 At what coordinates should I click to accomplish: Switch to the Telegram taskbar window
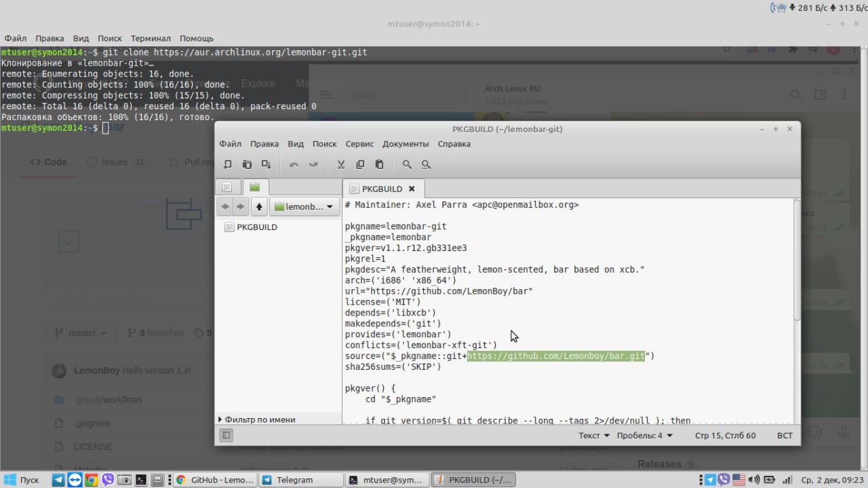click(301, 480)
